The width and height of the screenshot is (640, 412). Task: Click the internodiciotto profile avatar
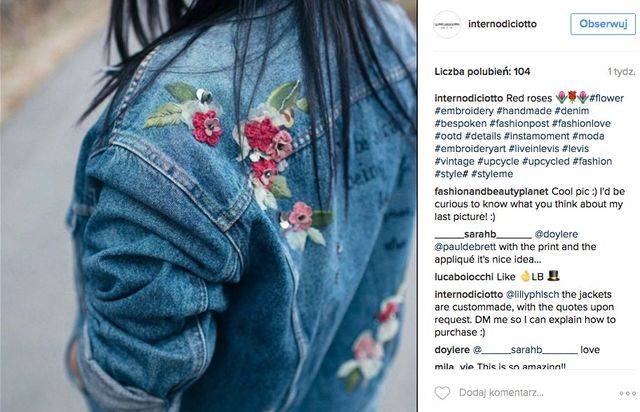[447, 24]
